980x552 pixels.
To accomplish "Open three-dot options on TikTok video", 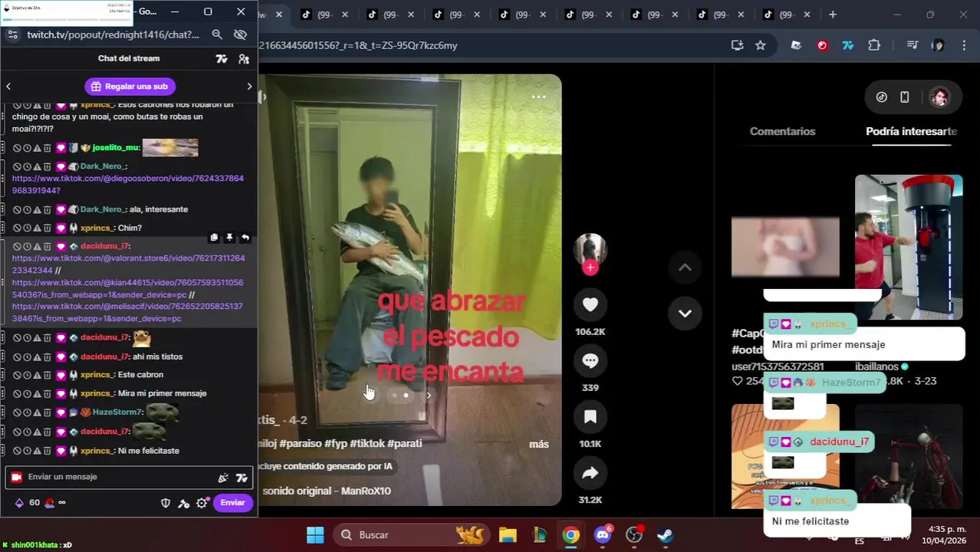I will (538, 97).
